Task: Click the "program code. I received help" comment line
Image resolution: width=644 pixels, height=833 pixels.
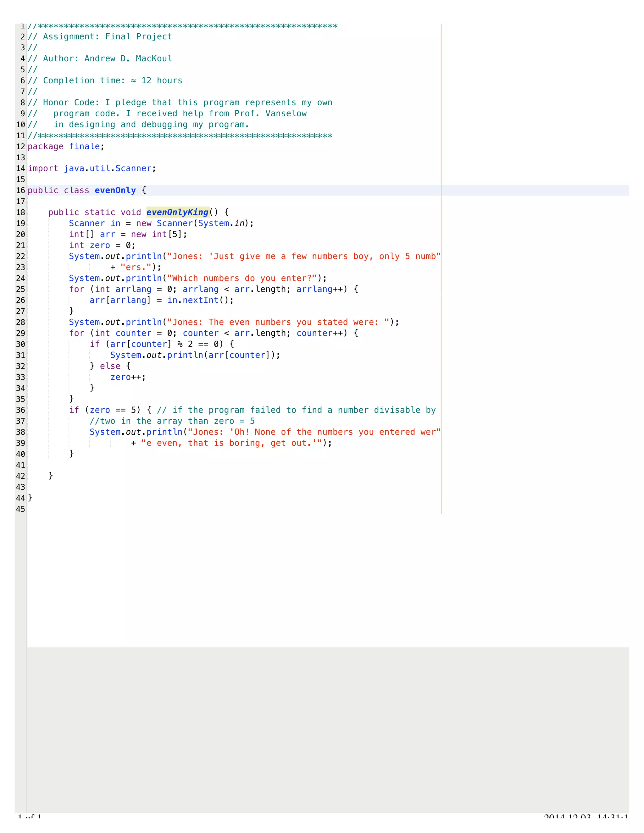Action: coord(167,114)
